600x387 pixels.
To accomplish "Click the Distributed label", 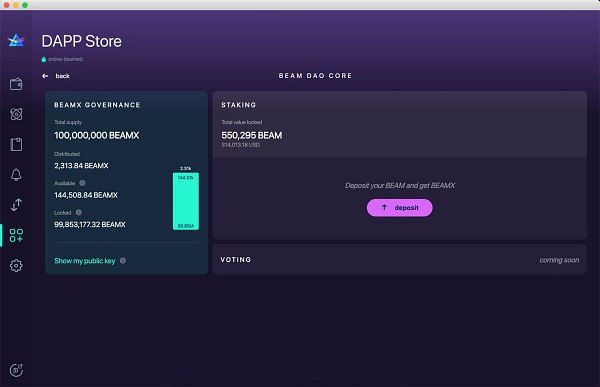I will [67, 154].
